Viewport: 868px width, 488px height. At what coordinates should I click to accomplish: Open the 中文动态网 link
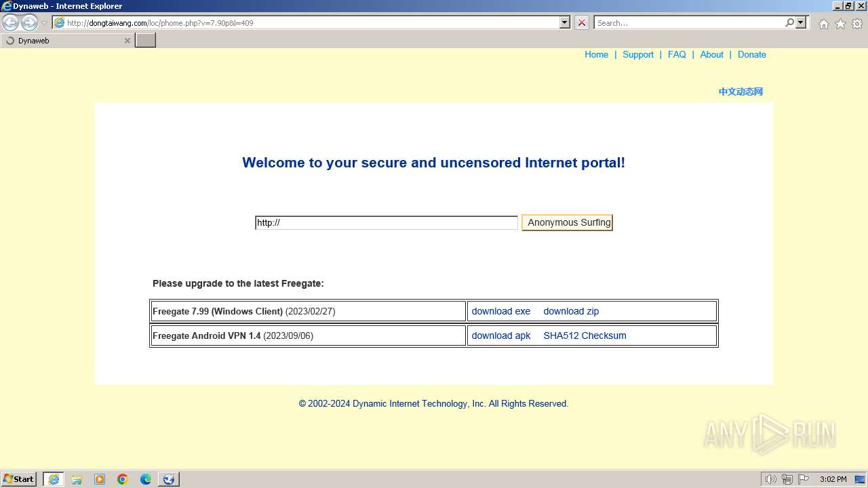click(741, 91)
